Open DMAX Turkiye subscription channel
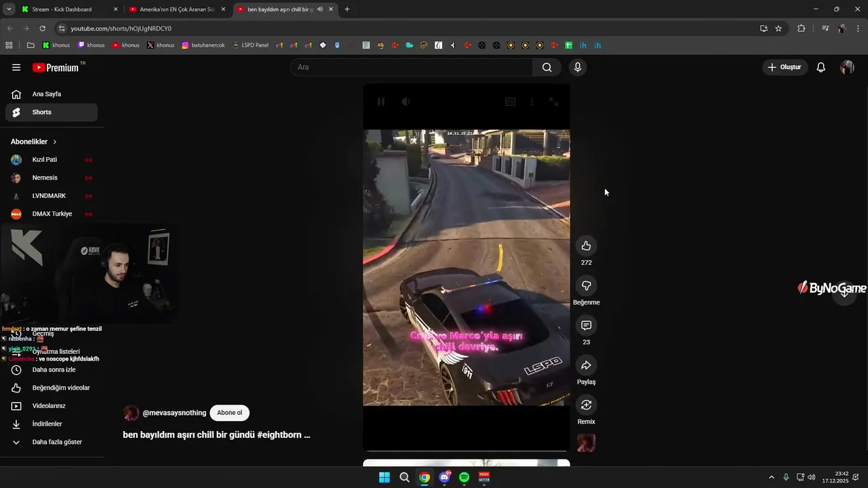Screen dimensions: 868x488 pos(52,214)
